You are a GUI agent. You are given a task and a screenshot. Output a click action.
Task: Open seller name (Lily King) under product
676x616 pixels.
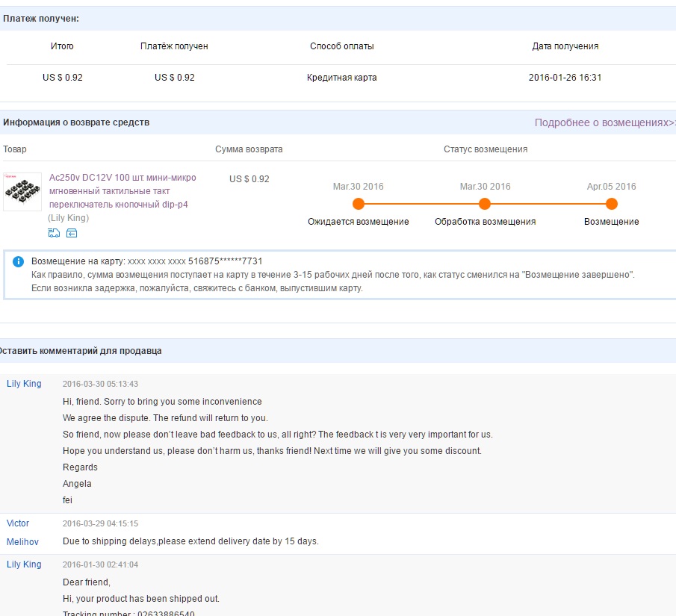pos(68,218)
